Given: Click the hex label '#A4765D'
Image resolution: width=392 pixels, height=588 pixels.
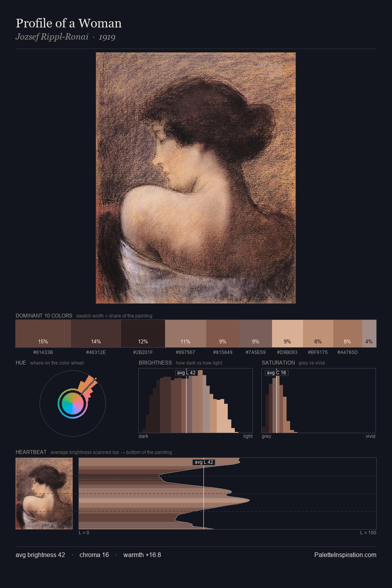Looking at the screenshot, I should tap(348, 352).
